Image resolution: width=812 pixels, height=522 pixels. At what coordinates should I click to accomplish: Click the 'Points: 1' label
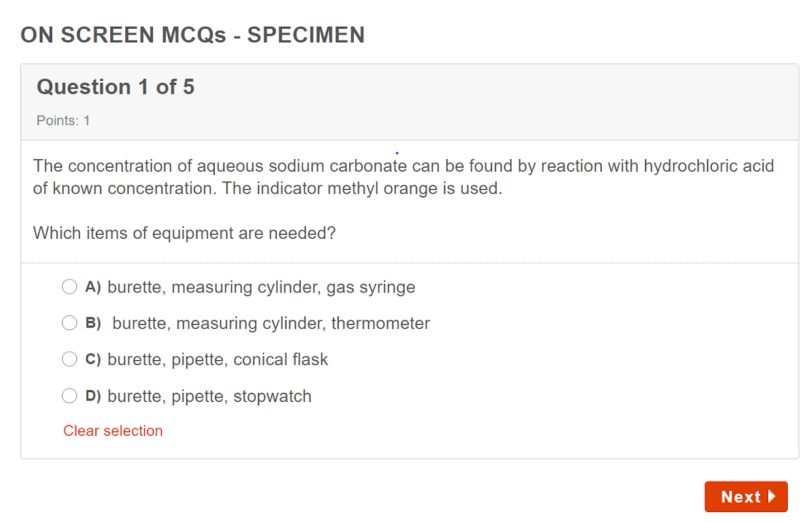coord(63,121)
